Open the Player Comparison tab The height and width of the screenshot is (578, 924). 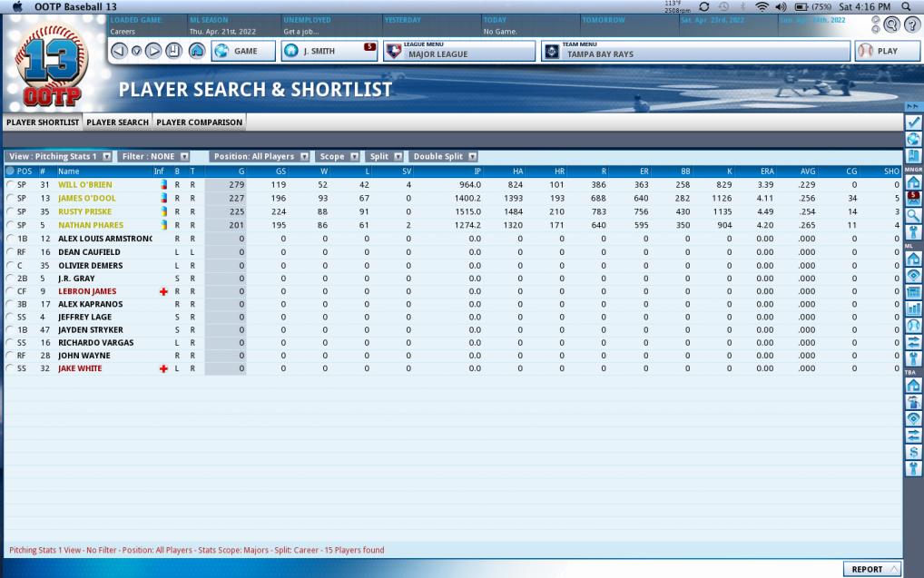coord(200,122)
